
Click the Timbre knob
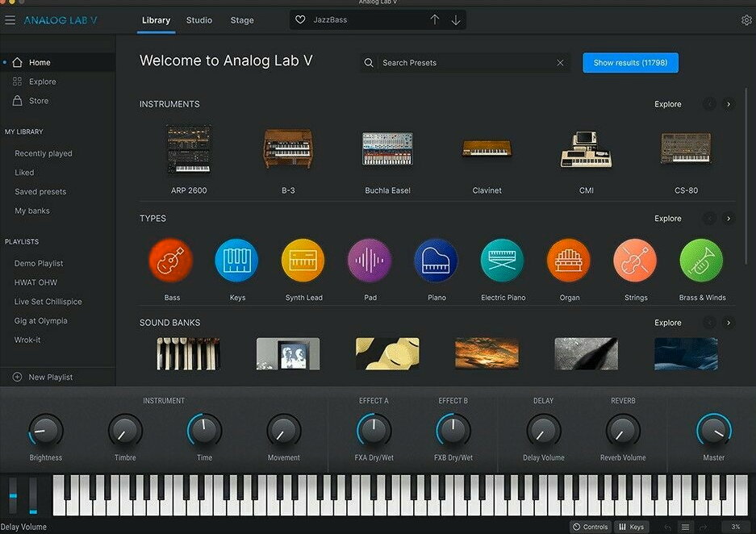pos(125,431)
